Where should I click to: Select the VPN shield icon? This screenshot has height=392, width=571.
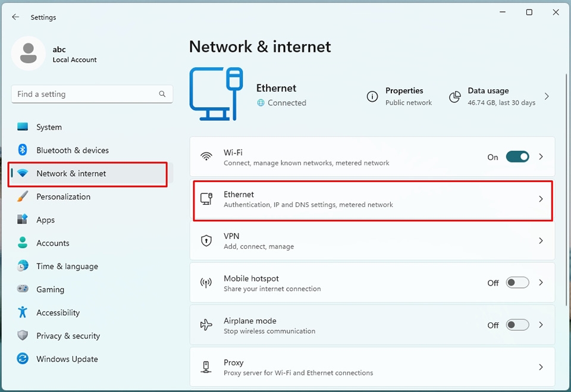pyautogui.click(x=206, y=241)
